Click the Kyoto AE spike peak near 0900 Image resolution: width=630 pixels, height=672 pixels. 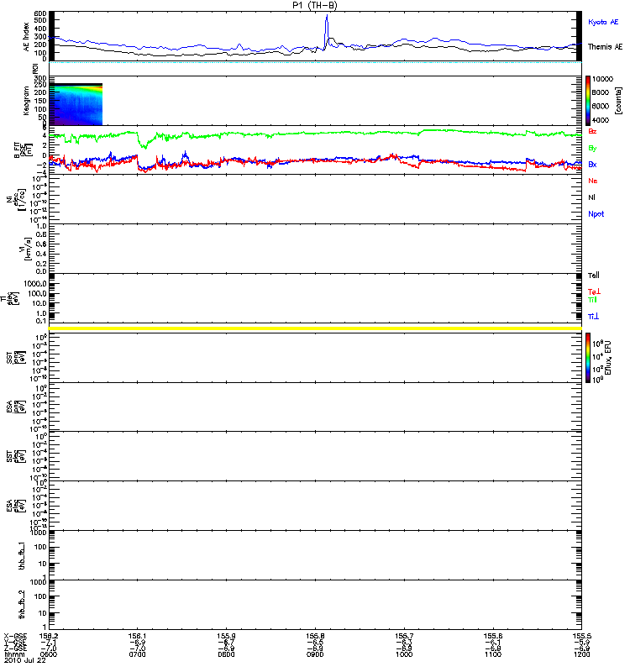[x=327, y=16]
